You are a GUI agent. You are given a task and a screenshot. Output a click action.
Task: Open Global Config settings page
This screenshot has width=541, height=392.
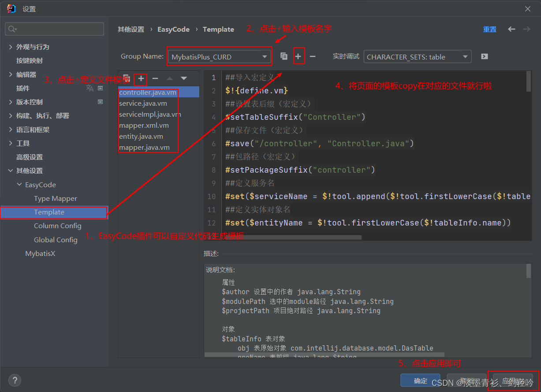[56, 240]
